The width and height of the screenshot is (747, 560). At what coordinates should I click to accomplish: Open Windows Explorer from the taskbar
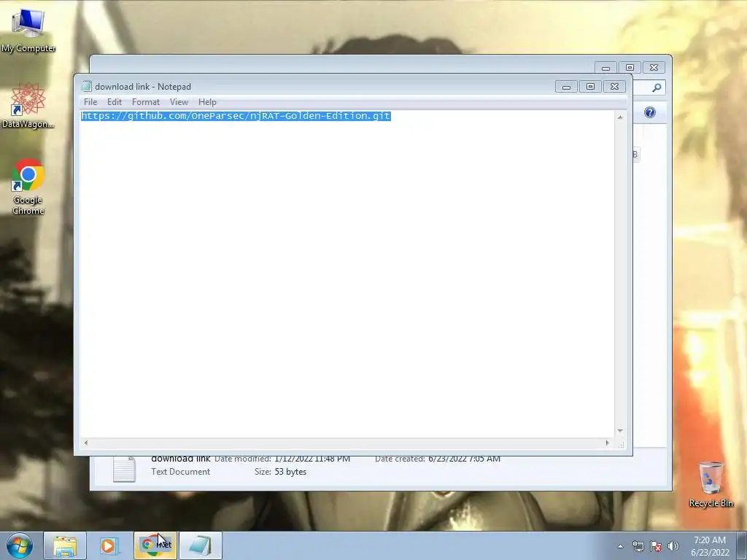click(x=65, y=545)
